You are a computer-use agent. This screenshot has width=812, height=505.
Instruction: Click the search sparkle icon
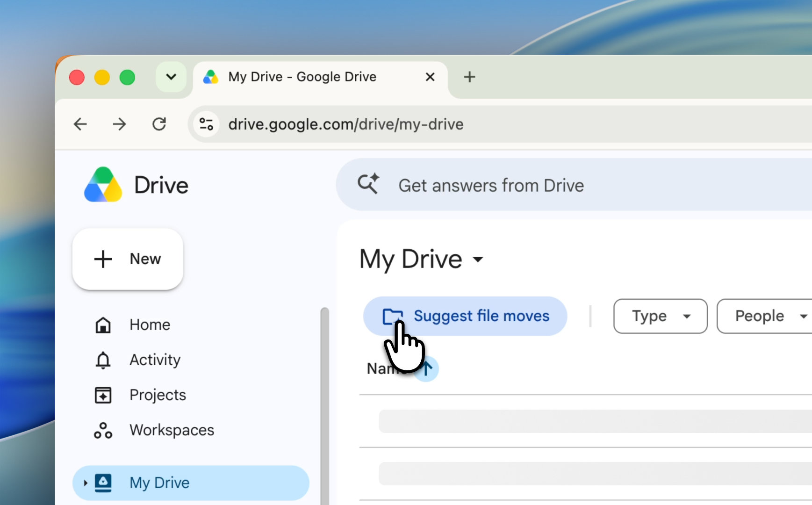coord(368,184)
